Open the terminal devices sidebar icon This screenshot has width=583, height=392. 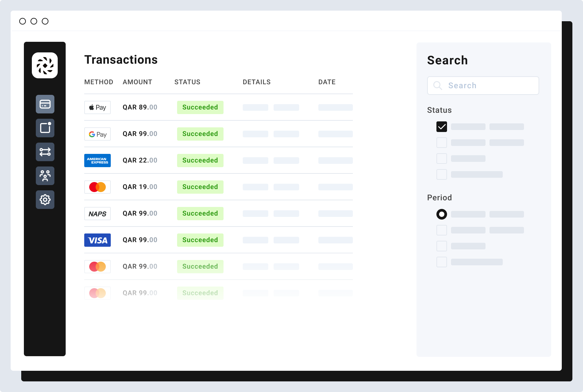click(x=45, y=128)
